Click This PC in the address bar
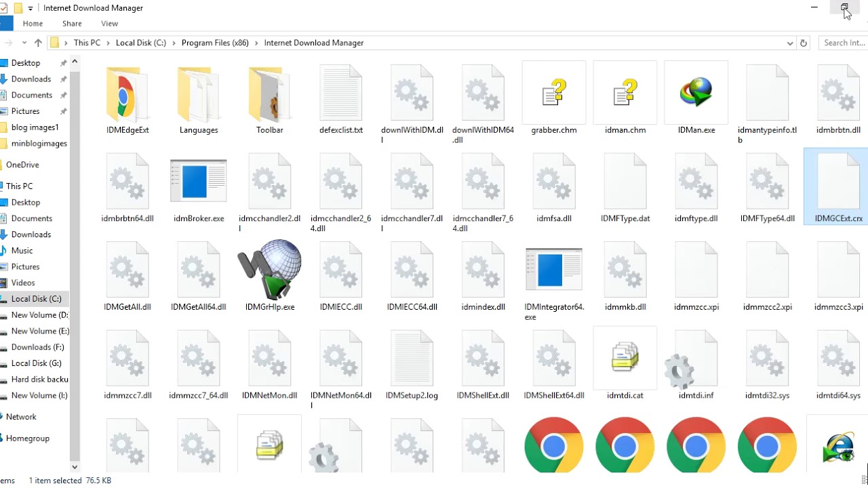Viewport: 868px width, 488px height. coord(87,43)
